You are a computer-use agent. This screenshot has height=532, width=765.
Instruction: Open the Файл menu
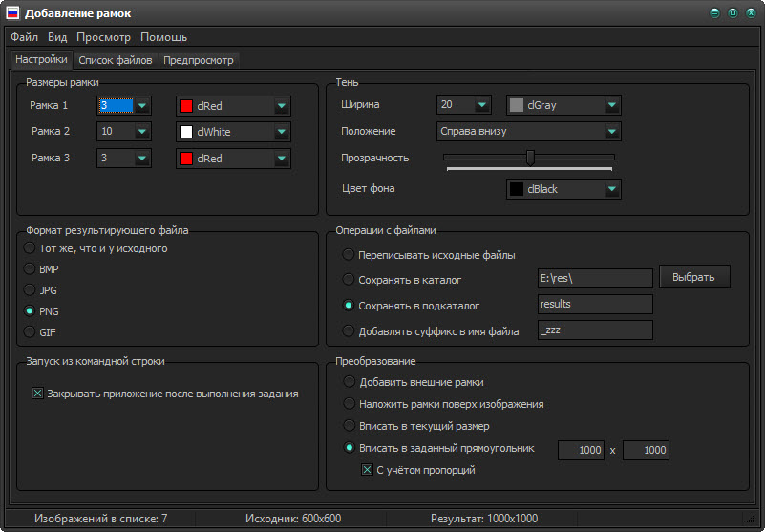pyautogui.click(x=25, y=37)
